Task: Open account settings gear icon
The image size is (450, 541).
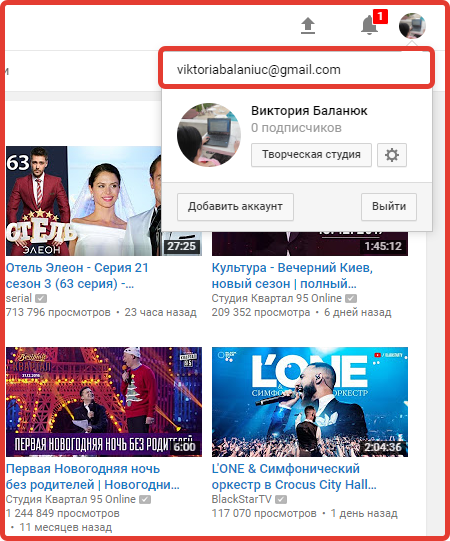Action: coord(392,155)
